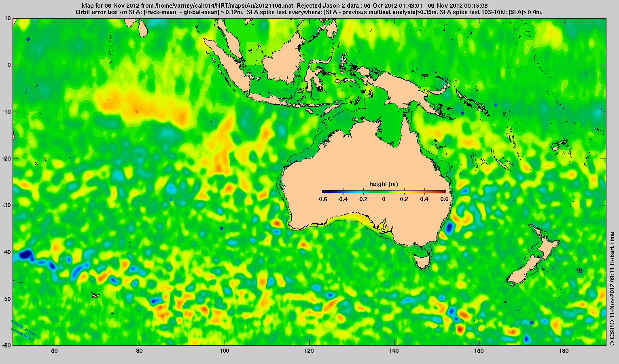Click latitude axis label '-60'
The width and height of the screenshot is (619, 364).
[x=6, y=345]
